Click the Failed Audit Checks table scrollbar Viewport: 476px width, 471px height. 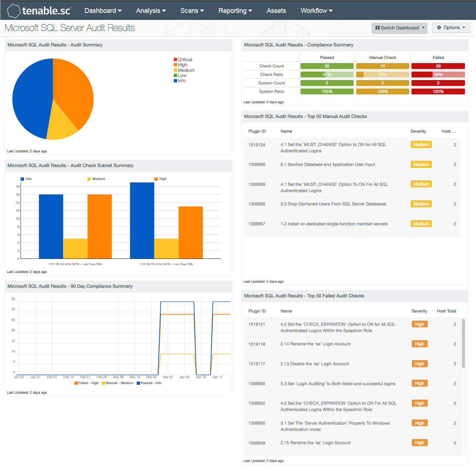pos(463,343)
